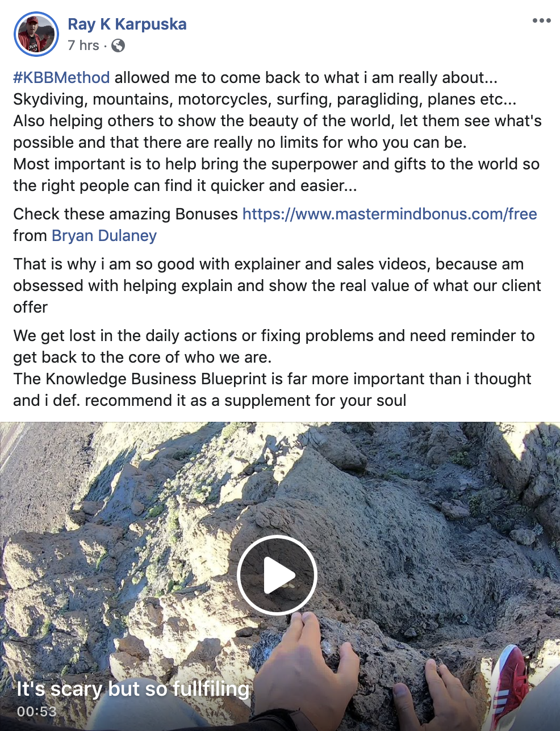This screenshot has width=560, height=731.
Task: Open the Ray K Karpuska profile name link
Action: point(127,24)
